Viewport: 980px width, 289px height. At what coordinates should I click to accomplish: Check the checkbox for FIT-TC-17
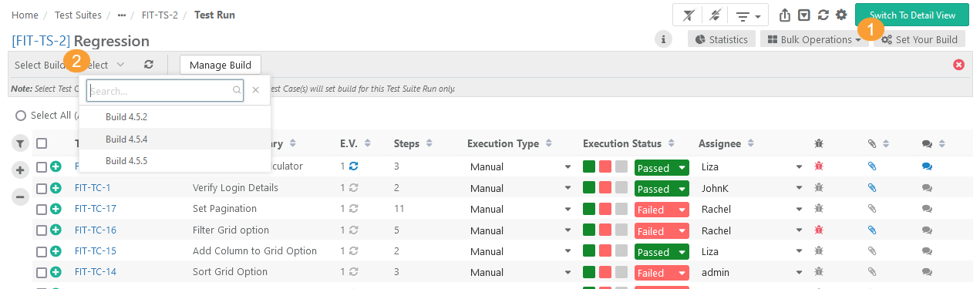(42, 209)
